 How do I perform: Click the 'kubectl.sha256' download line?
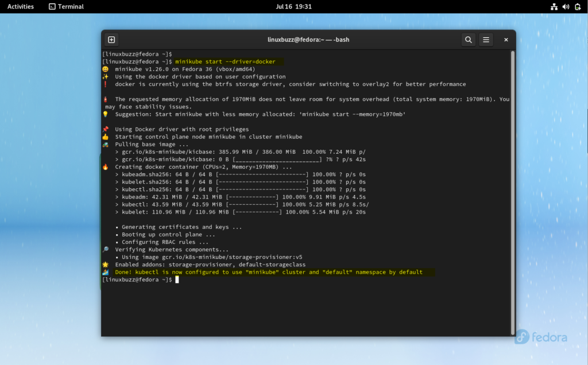coord(240,189)
